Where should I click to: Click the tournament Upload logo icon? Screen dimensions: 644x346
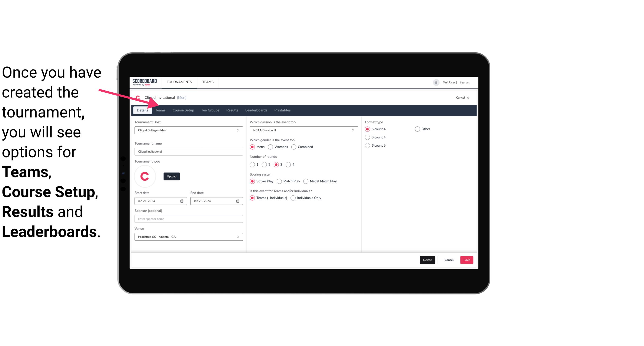coord(171,176)
